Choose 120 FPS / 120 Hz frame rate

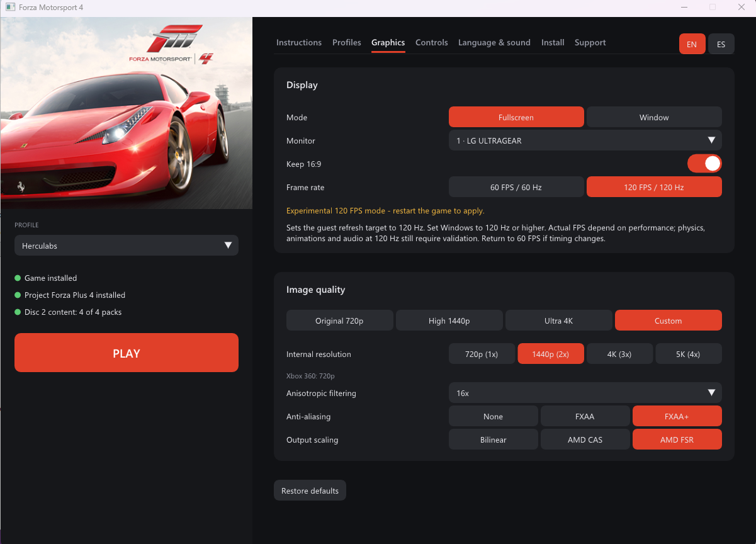click(x=654, y=187)
